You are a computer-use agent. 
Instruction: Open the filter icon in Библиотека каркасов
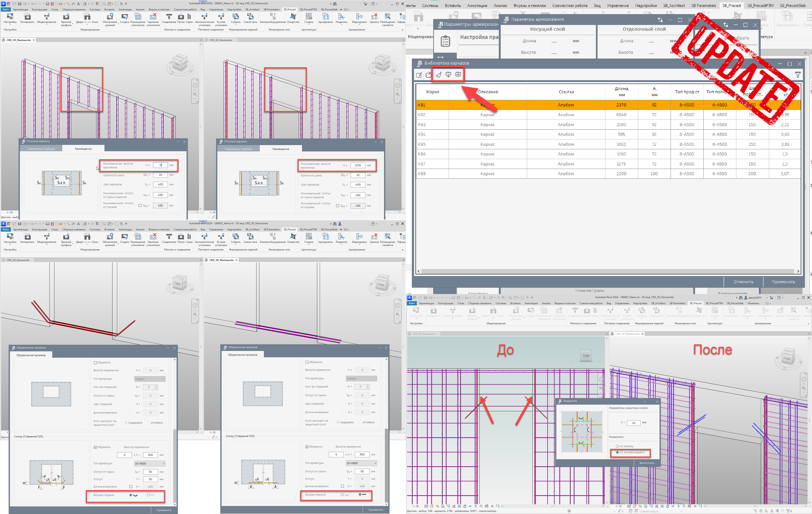[798, 75]
